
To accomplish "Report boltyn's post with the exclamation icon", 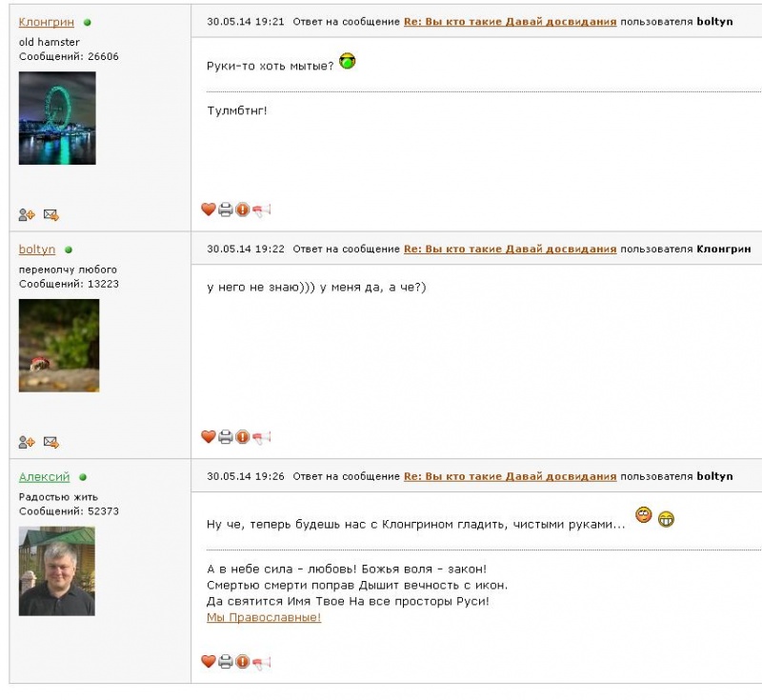I will pos(243,437).
